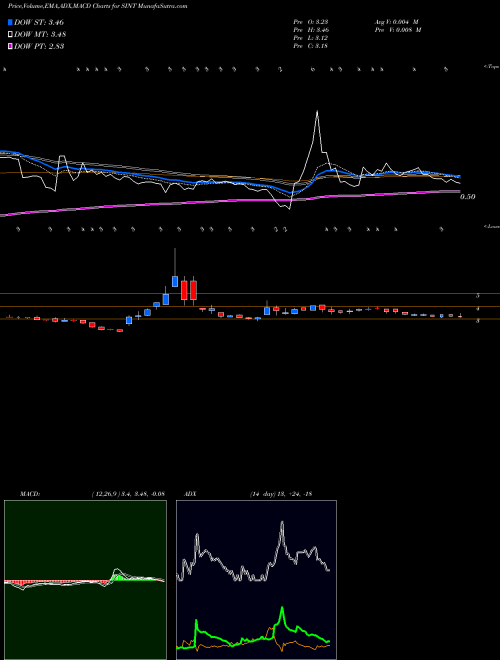Click the tall white volume spike peak

317,112
